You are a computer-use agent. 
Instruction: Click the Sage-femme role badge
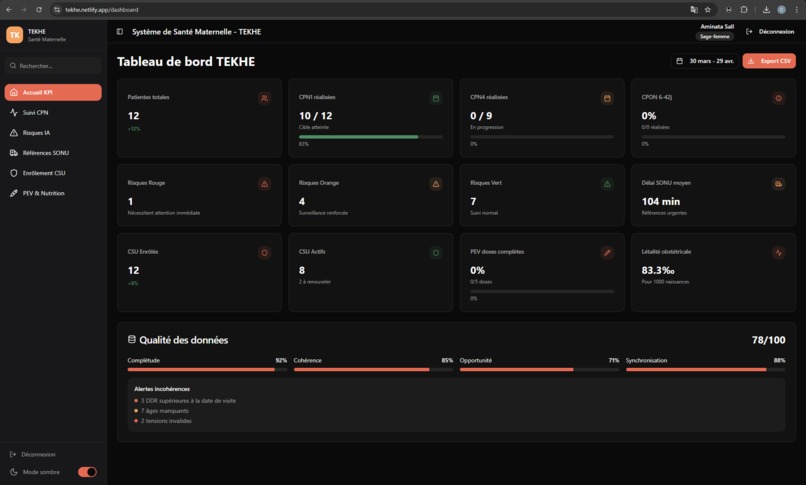pos(715,36)
